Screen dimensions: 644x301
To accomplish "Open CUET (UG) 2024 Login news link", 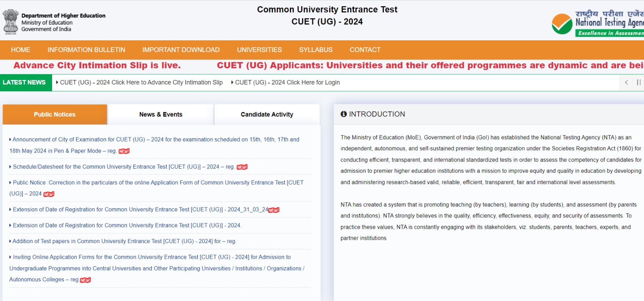I will pos(287,82).
